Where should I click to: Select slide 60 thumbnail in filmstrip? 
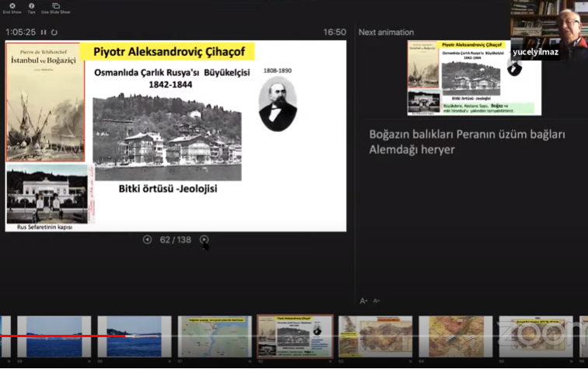[135, 336]
